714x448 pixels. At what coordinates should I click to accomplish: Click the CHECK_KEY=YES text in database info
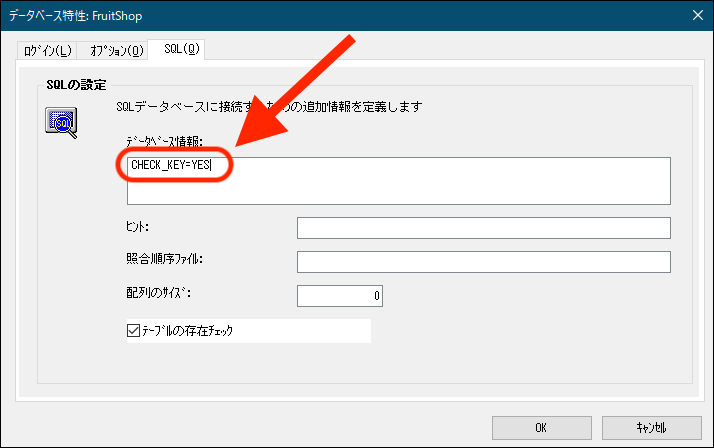coord(170,164)
